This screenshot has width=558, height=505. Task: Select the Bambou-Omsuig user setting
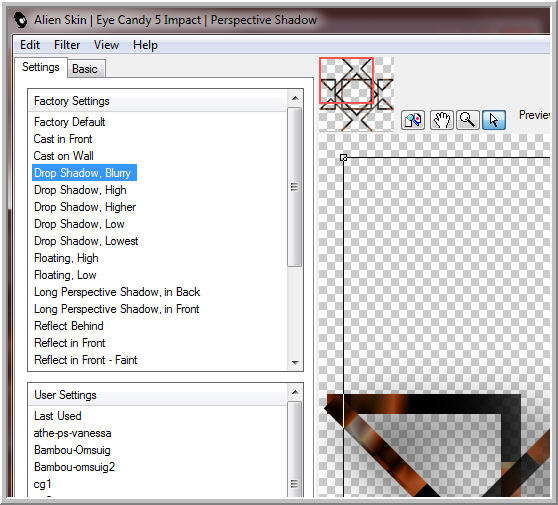[x=72, y=450]
